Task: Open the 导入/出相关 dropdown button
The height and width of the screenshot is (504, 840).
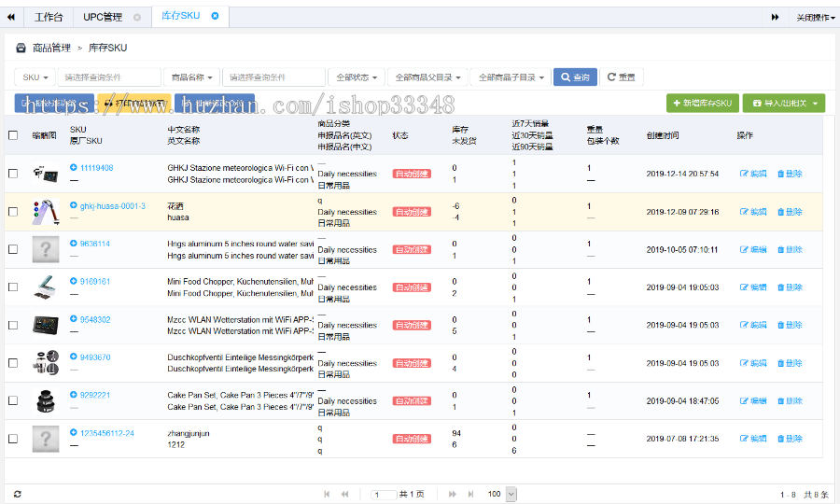Action: point(784,103)
